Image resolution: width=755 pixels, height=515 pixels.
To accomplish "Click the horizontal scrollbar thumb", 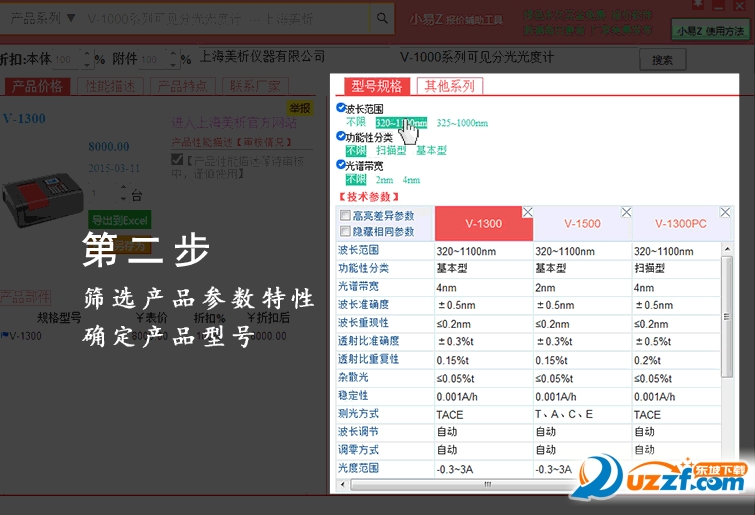I will 486,484.
